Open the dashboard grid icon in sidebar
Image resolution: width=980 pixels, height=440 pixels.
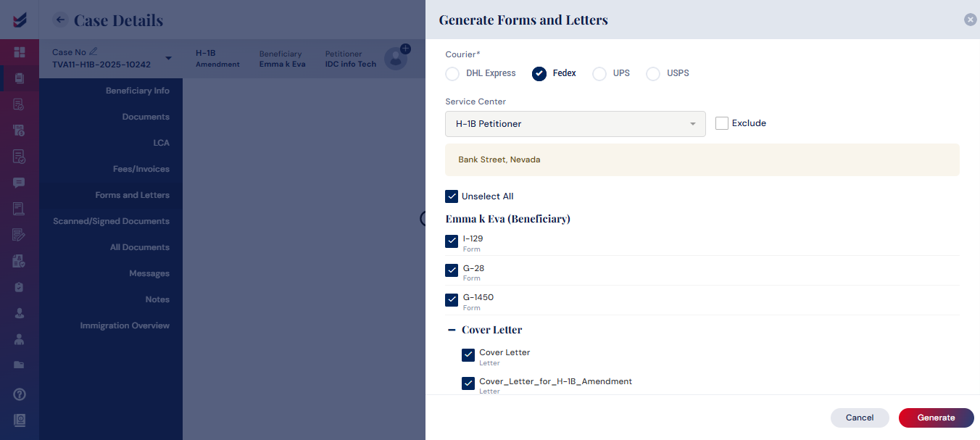tap(20, 52)
